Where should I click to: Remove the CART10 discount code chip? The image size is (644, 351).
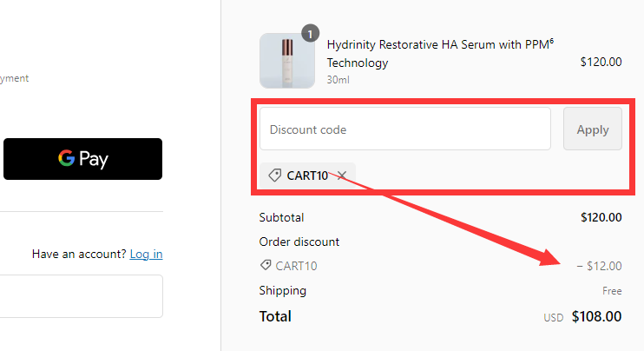pos(342,175)
